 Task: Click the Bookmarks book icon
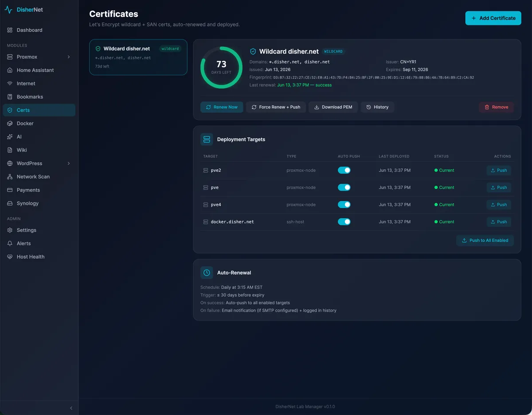tap(10, 97)
